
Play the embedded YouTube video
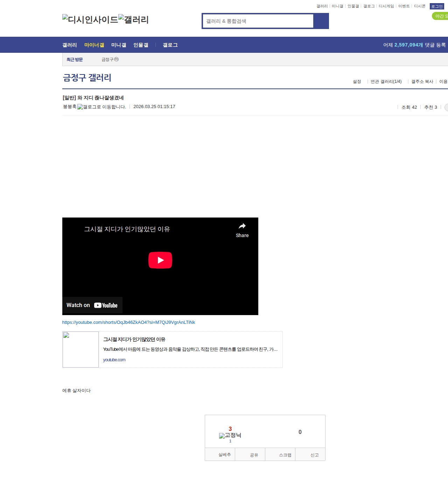[160, 260]
